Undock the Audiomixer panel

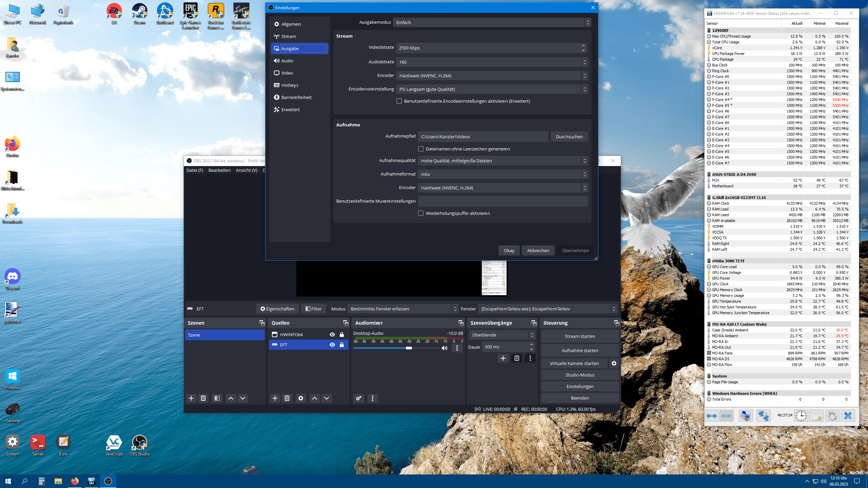tap(461, 323)
